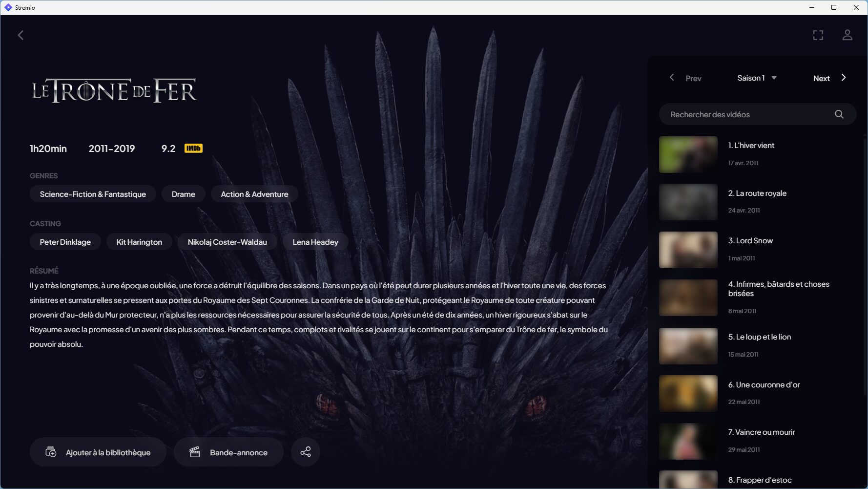The image size is (868, 489).
Task: Open episode 7. Vaincre ou mourir
Action: 758,441
